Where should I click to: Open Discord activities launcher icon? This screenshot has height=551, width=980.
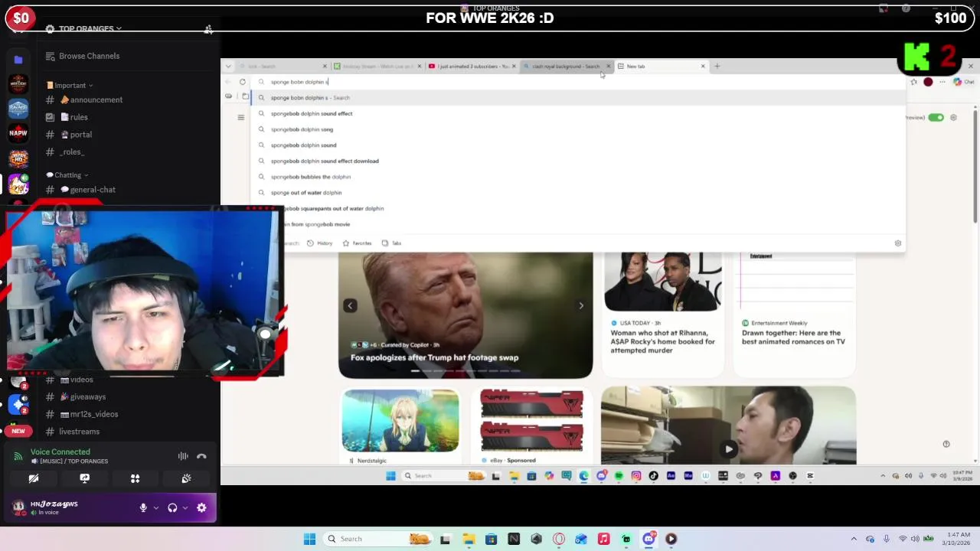[x=135, y=478]
